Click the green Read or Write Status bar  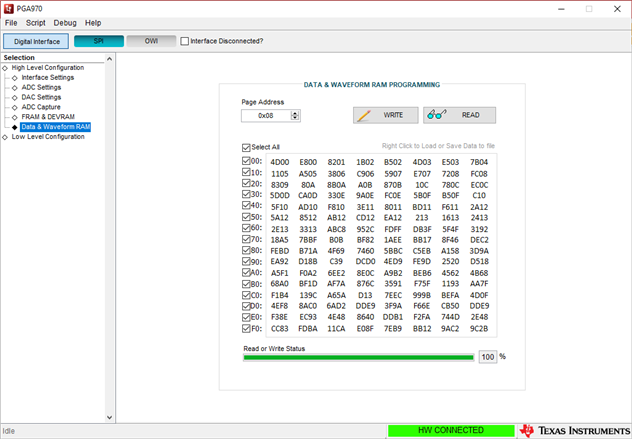358,357
